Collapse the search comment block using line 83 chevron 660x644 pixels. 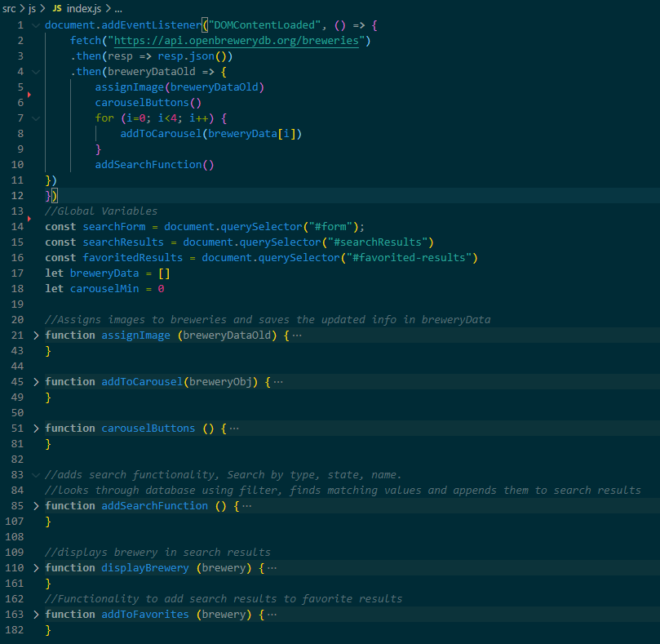coord(37,474)
